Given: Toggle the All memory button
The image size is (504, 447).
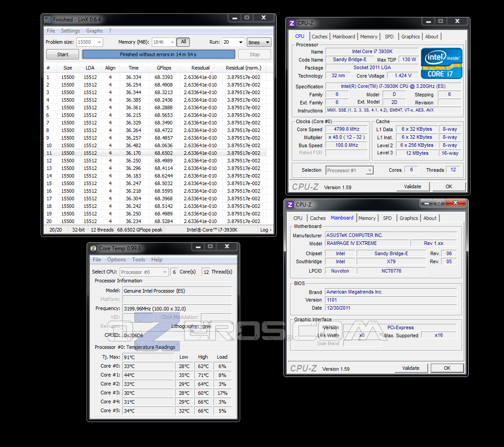Looking at the screenshot, I should [183, 42].
